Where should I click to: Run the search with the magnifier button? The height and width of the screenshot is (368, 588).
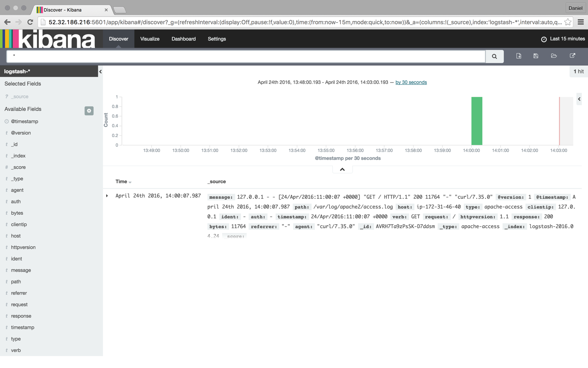494,56
